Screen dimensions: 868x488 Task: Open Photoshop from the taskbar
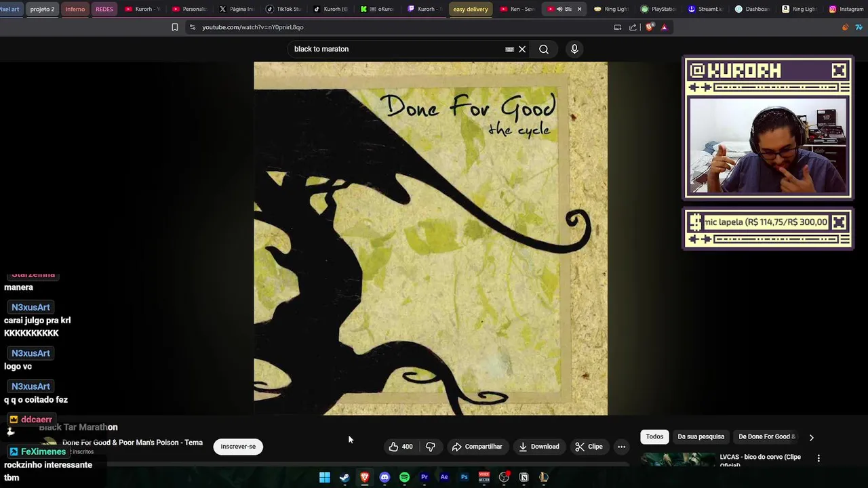[465, 477]
